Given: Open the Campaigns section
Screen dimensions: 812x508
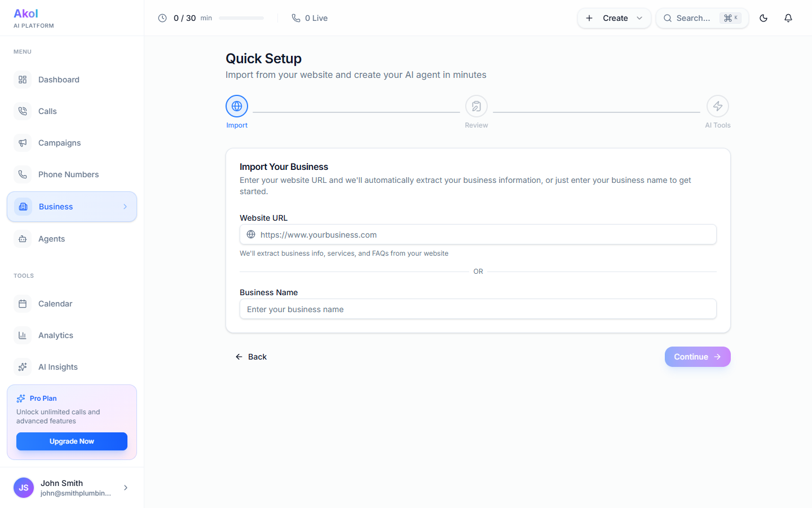Looking at the screenshot, I should point(59,143).
